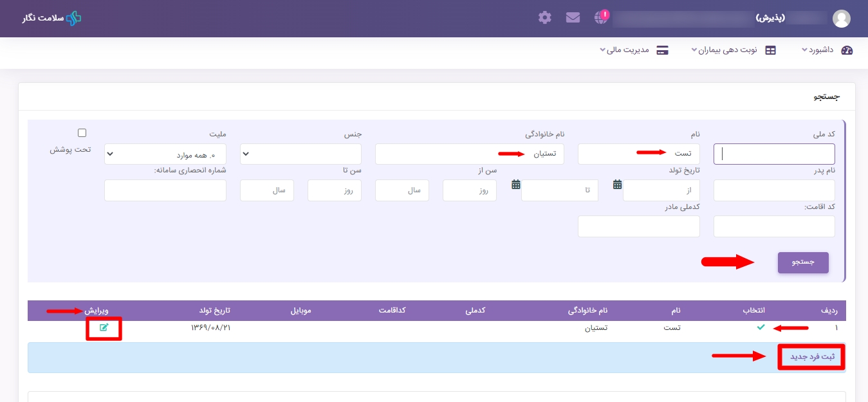This screenshot has width=868, height=402.
Task: Open calendar picker for birth date 'تا'
Action: [516, 185]
